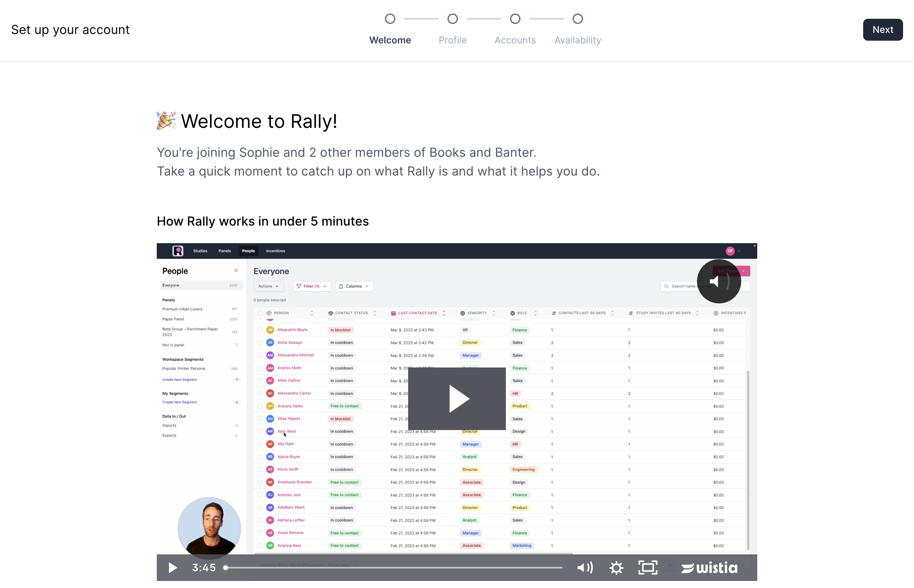
Task: Click the Create New Segment link under My Segments
Action: tap(179, 402)
